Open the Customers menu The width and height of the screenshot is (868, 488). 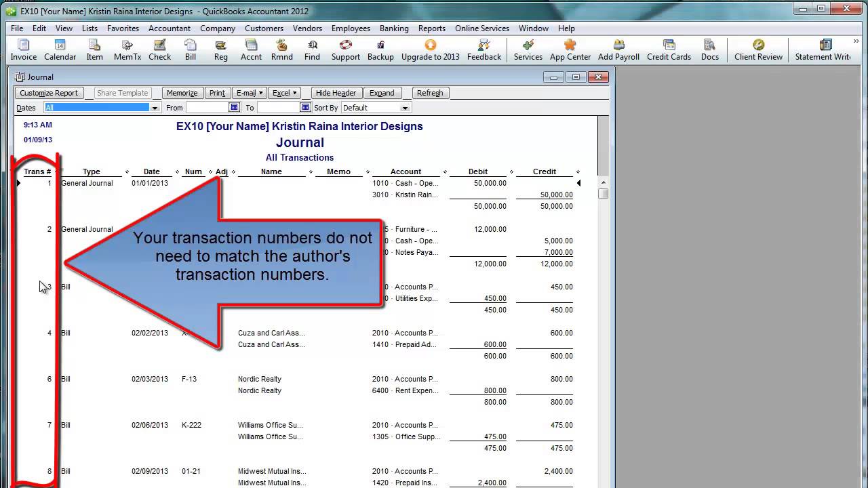tap(264, 28)
